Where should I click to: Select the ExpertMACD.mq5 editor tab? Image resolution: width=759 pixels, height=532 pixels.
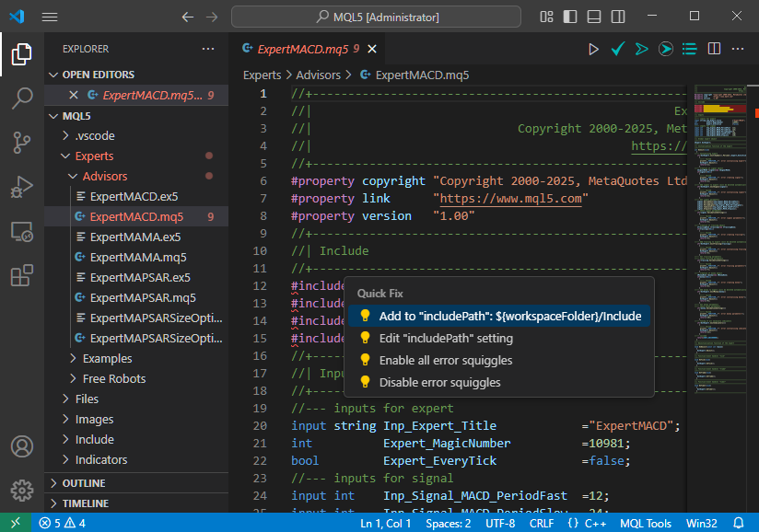pos(308,49)
